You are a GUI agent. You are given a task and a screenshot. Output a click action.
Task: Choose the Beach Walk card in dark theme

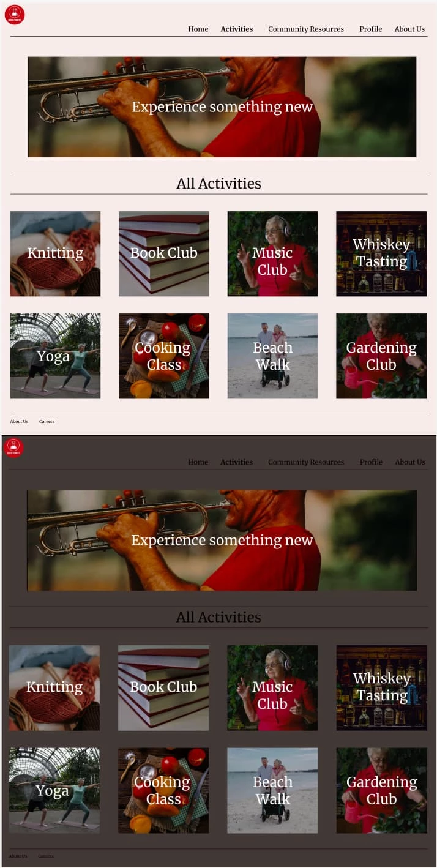(x=272, y=790)
